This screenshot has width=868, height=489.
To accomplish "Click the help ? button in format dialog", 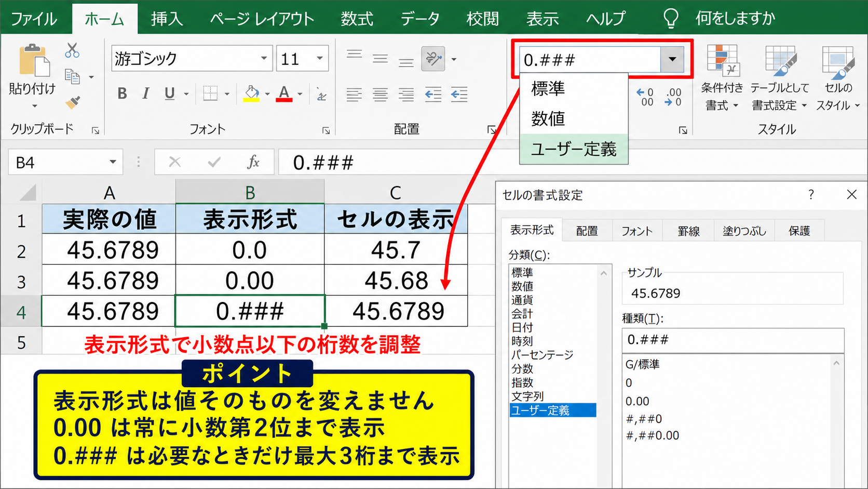I will pos(811,194).
